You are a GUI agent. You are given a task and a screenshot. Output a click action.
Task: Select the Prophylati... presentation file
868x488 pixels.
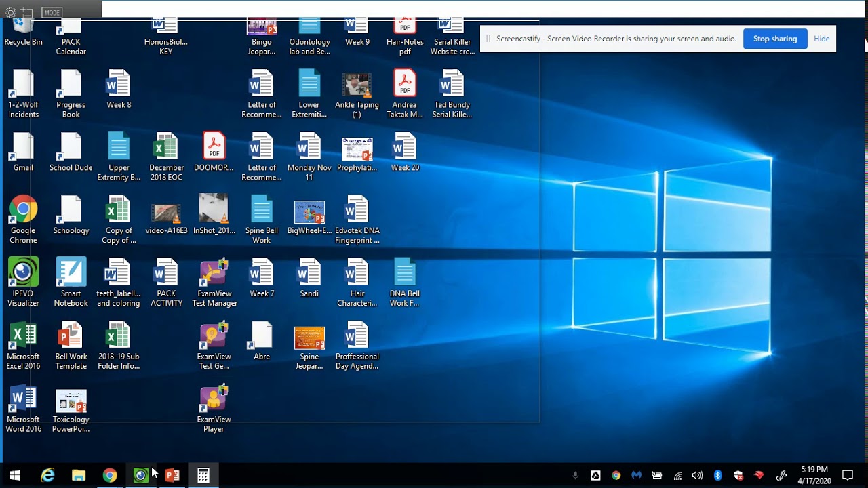(357, 152)
